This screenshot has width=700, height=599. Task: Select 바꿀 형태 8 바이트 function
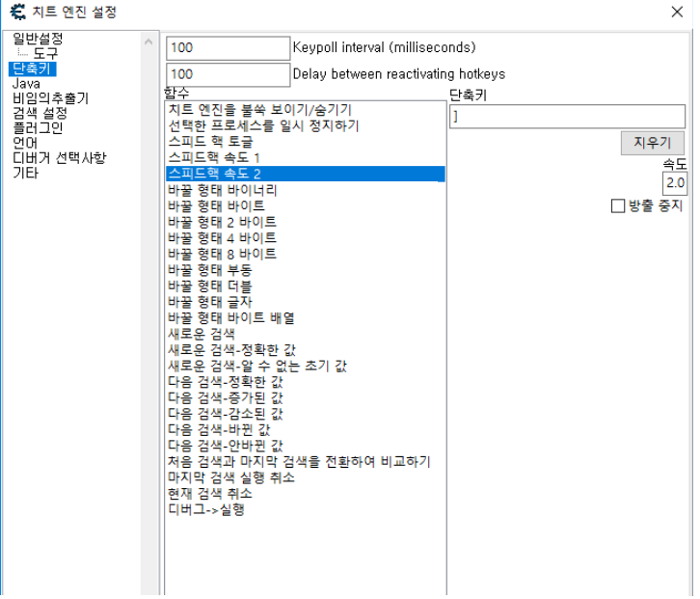[x=308, y=256]
